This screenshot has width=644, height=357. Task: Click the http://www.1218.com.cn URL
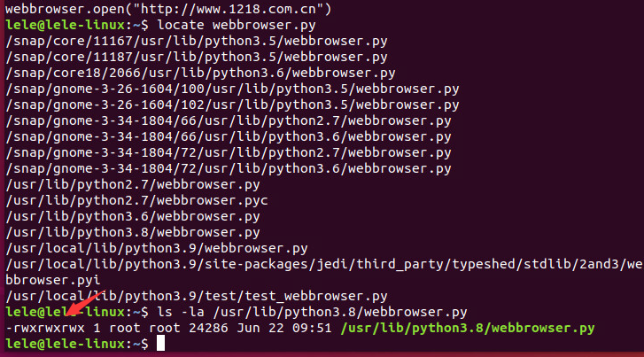tap(229, 10)
